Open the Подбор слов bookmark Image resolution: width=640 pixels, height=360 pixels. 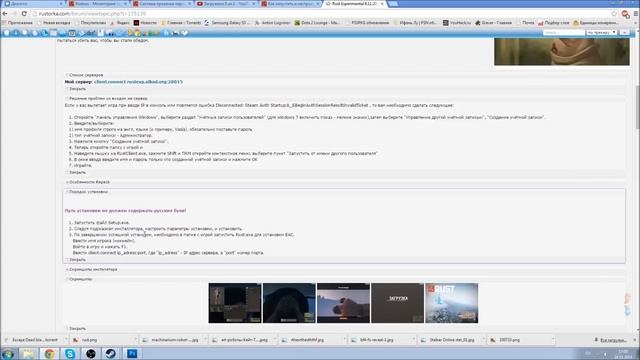[553, 23]
